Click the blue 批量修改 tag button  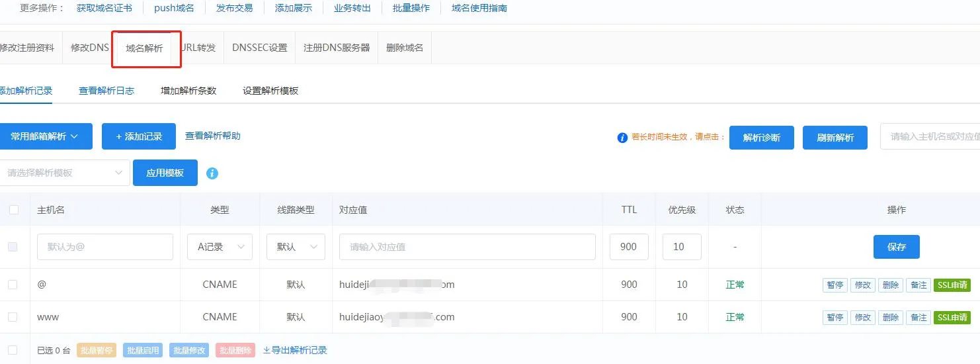pos(189,350)
